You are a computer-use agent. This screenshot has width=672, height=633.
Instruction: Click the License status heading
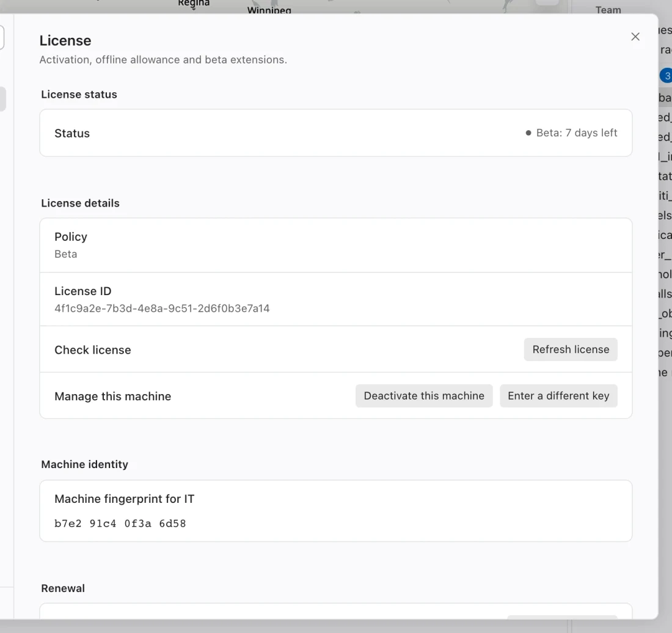(x=79, y=94)
